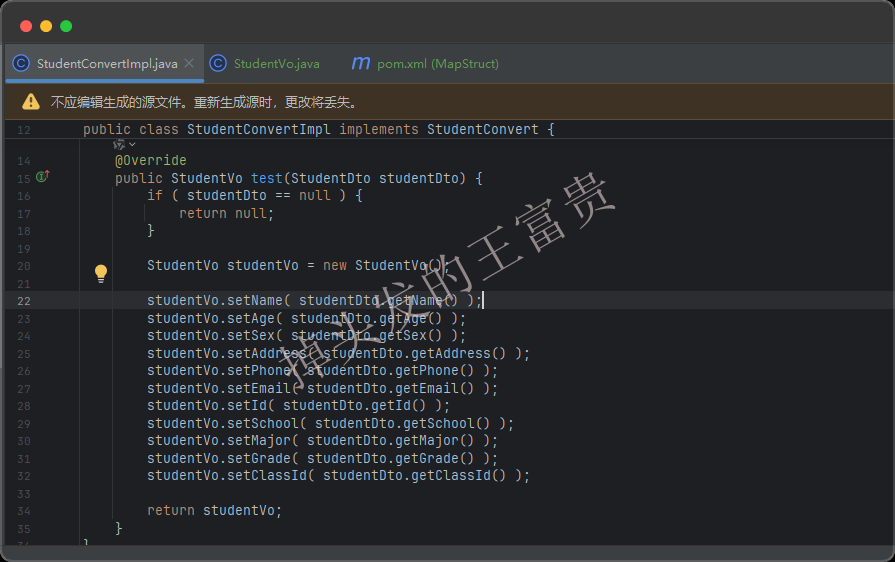Click the test method name
Image resolution: width=895 pixels, height=562 pixels.
(x=267, y=178)
